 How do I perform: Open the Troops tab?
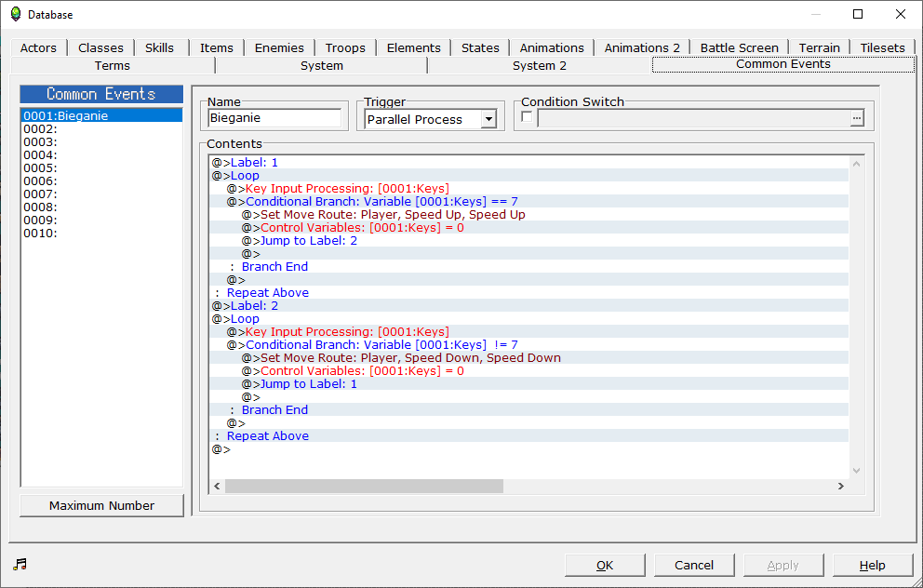[x=345, y=47]
